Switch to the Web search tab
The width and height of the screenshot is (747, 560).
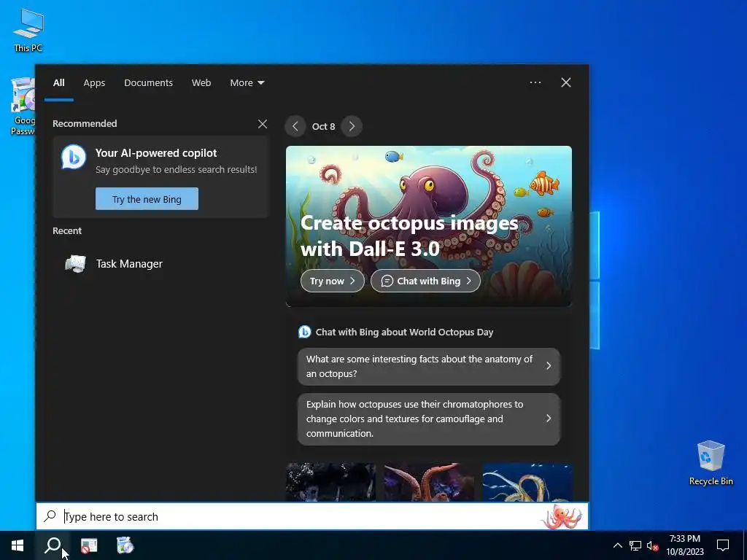tap(201, 83)
